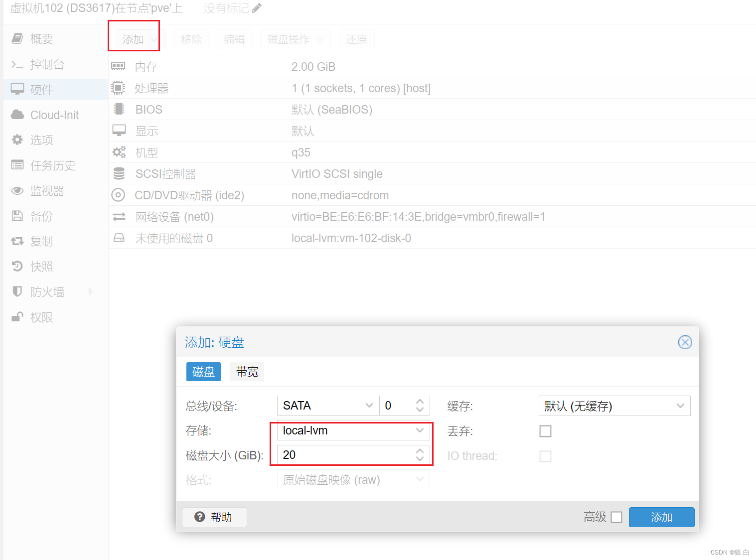This screenshot has height=560, width=756.
Task: Select the 硬件 hardware monitor icon
Action: click(x=17, y=89)
